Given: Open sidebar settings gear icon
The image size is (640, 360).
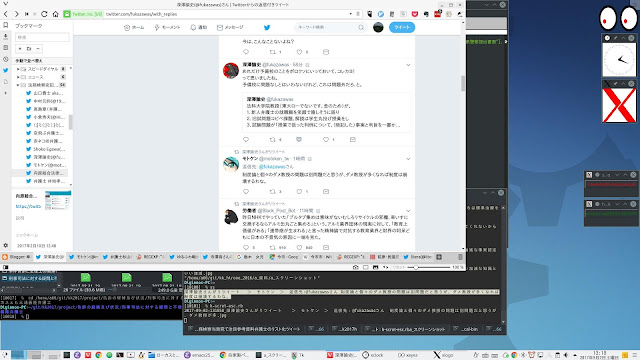Looking at the screenshot, I should pos(6,245).
